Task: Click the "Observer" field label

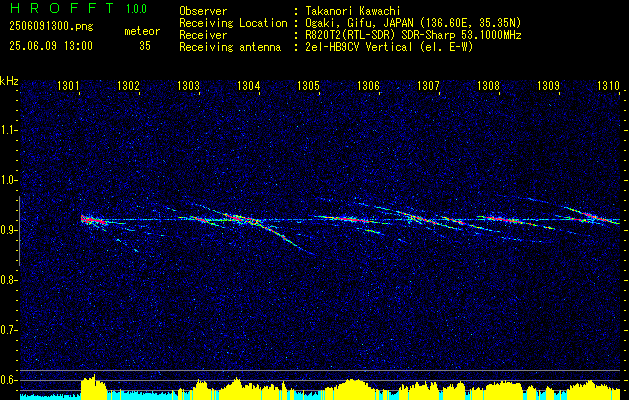Action: (x=203, y=11)
